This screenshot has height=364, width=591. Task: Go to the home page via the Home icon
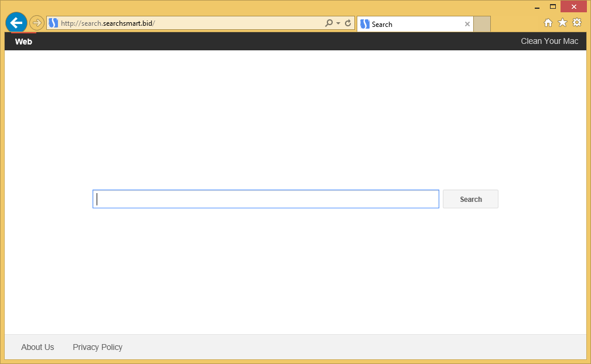(x=548, y=23)
